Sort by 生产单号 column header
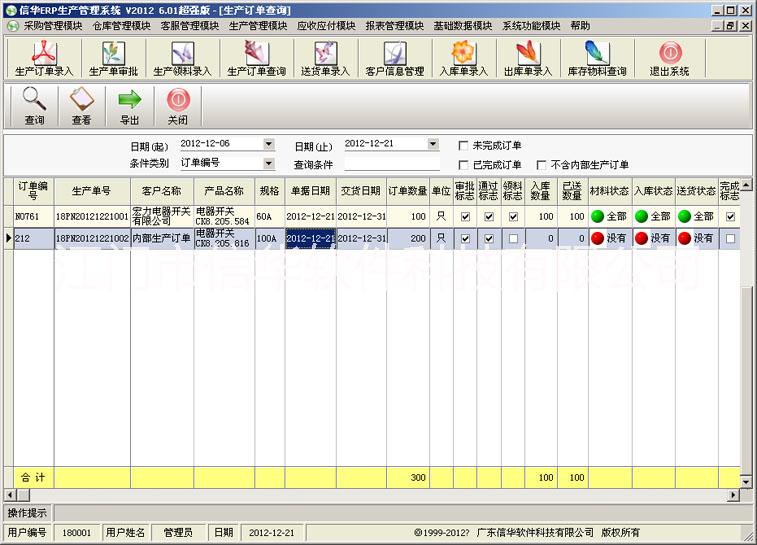The height and width of the screenshot is (545, 757). click(92, 191)
